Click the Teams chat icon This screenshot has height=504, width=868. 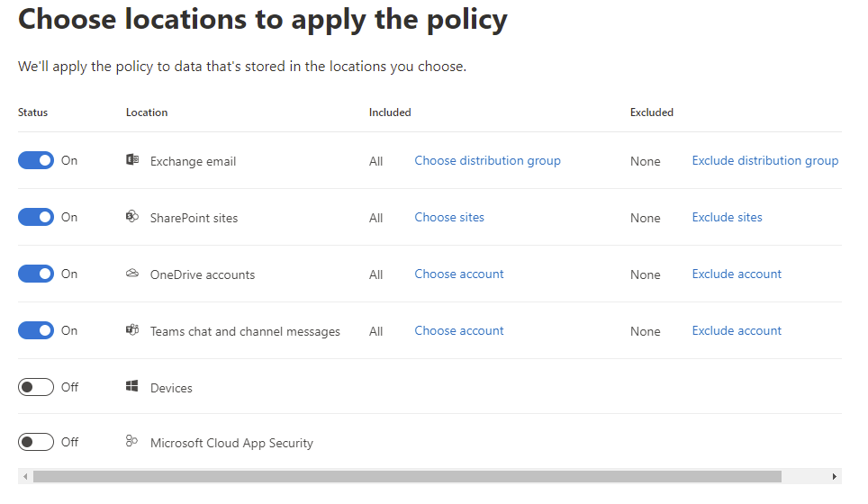(132, 330)
